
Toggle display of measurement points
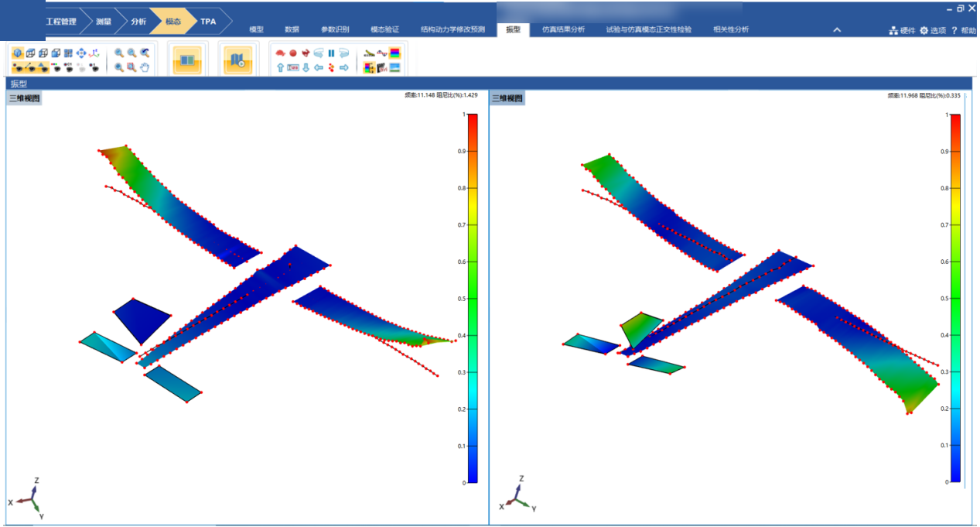pyautogui.click(x=18, y=67)
